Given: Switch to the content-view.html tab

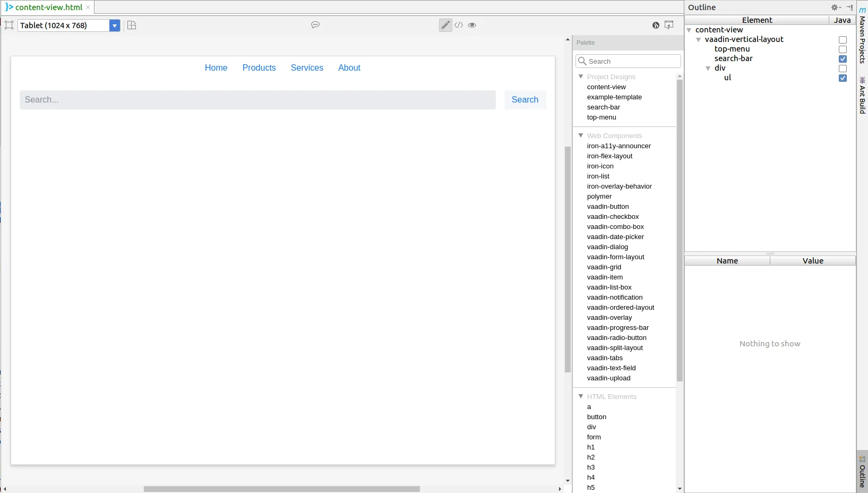Looking at the screenshot, I should pyautogui.click(x=48, y=7).
